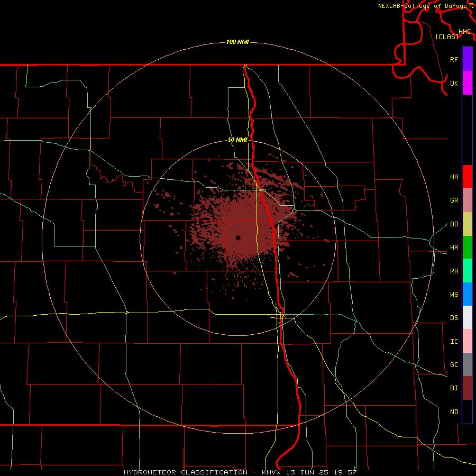The height and width of the screenshot is (476, 476).
Task: Click the HR legend label
Action: (x=454, y=248)
